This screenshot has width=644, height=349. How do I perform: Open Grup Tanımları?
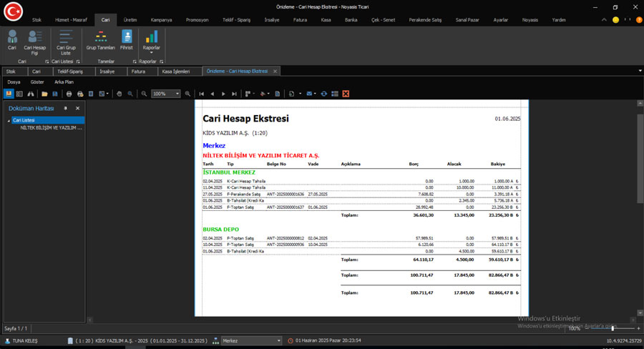point(101,40)
